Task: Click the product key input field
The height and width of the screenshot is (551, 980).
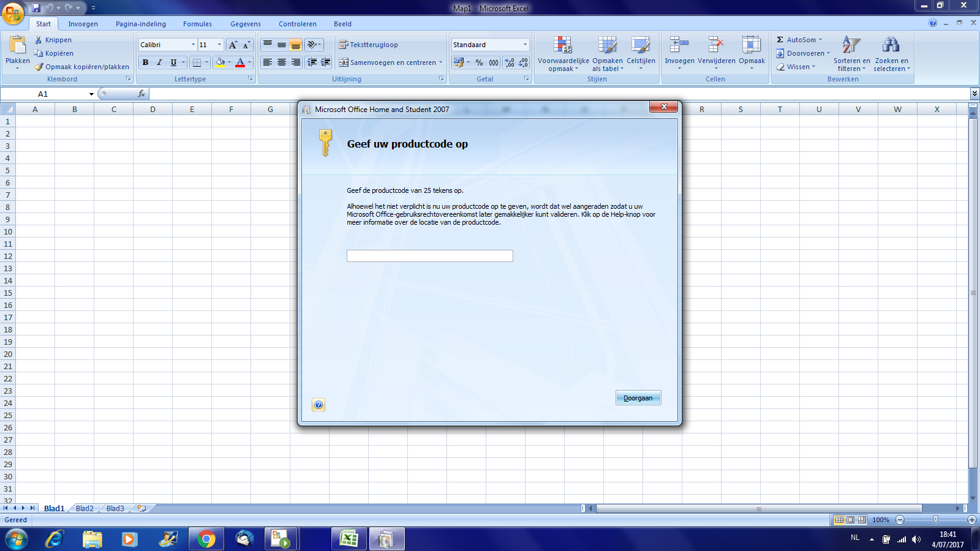Action: click(430, 256)
